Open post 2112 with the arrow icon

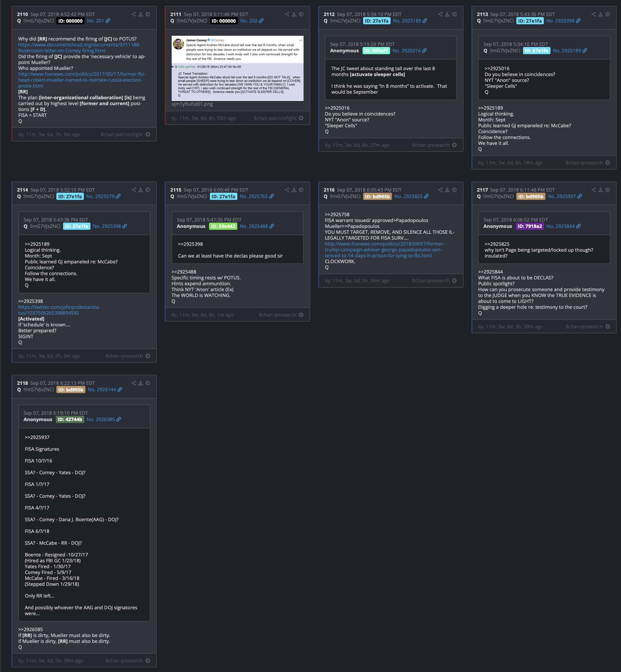point(454,14)
